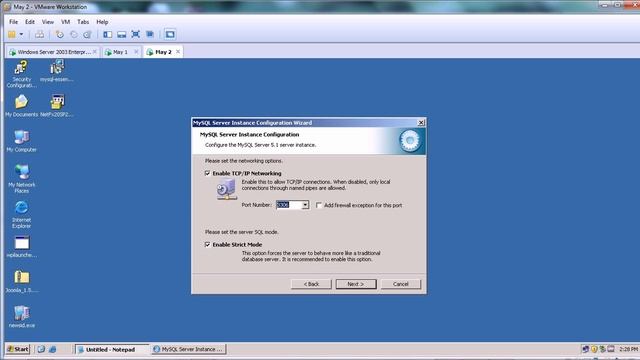Click the Next button in wizard
Viewport: 640px width, 360px height.
(356, 284)
